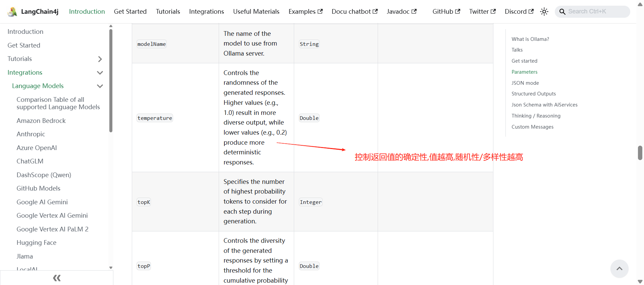Viewport: 644px width, 285px height.
Task: Jump to What is Ollama? section
Action: pyautogui.click(x=530, y=39)
